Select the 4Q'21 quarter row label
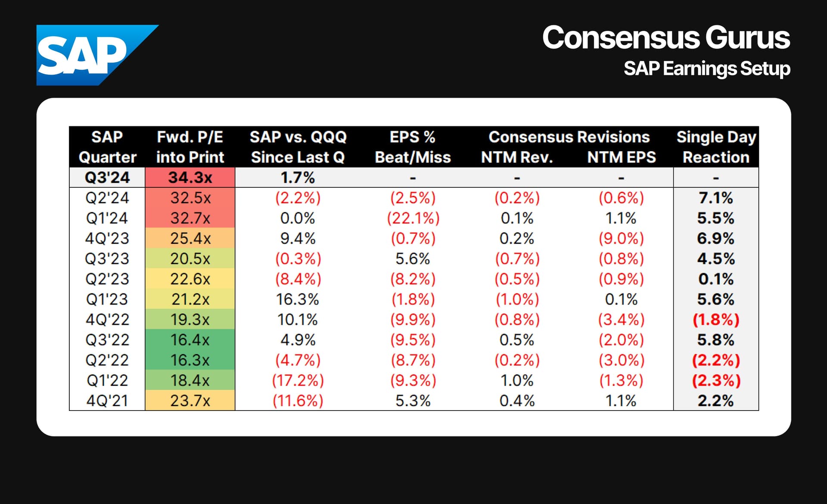Screen dimensions: 827x504 107,401
